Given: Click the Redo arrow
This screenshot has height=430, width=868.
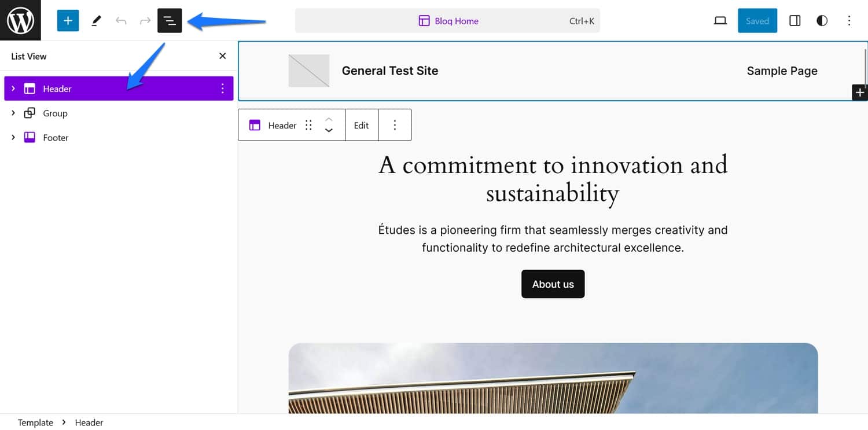Looking at the screenshot, I should (145, 21).
